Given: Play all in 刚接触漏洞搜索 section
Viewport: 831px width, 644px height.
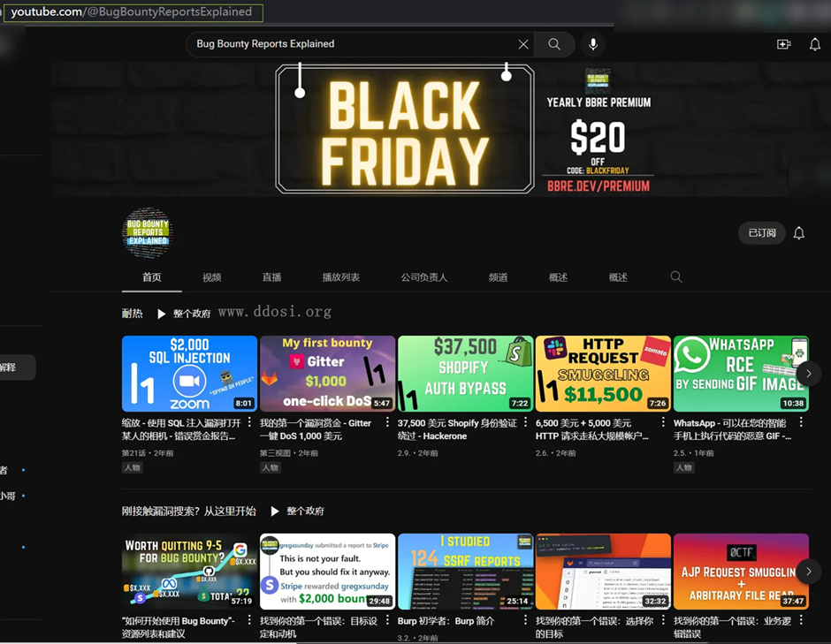Looking at the screenshot, I should point(297,511).
